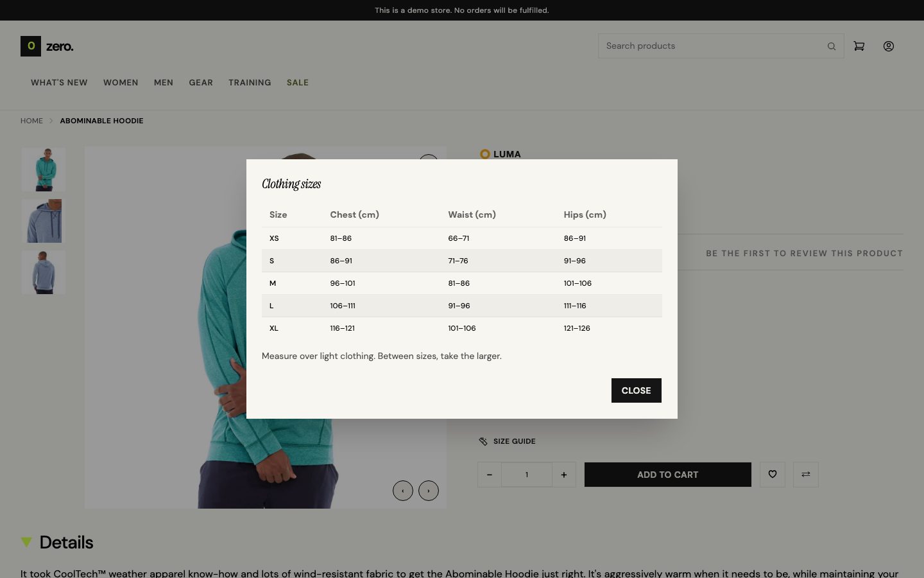
Task: Show next product image arrow
Action: click(429, 491)
